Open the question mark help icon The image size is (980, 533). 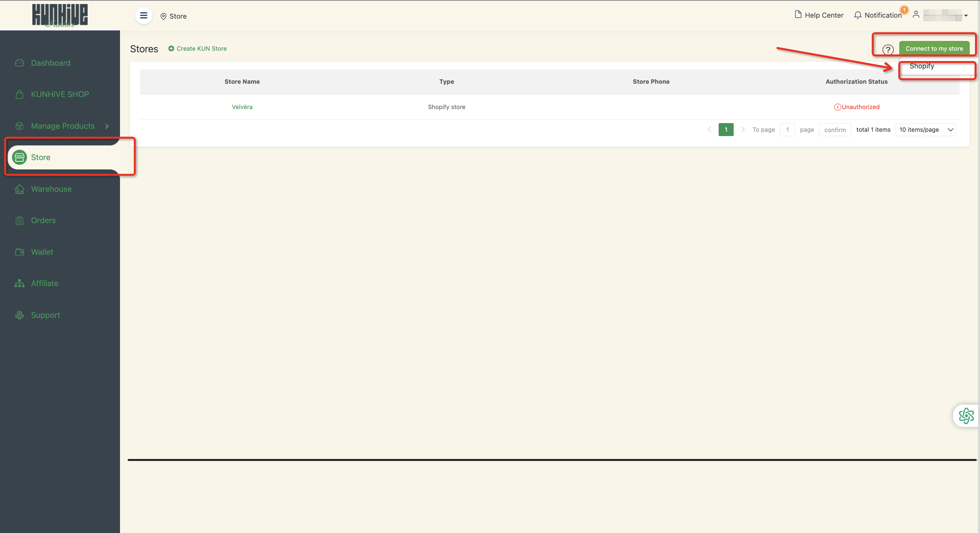pos(888,49)
